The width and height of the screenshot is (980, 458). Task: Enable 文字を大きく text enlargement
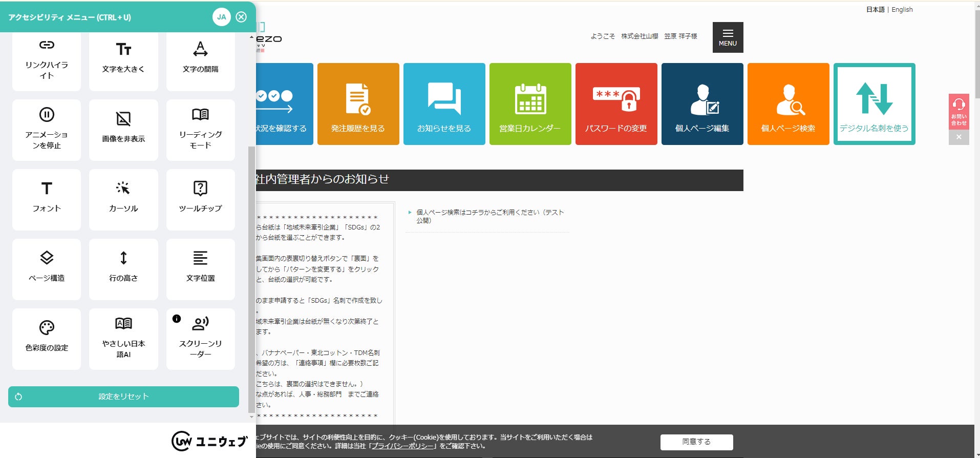[x=123, y=61]
